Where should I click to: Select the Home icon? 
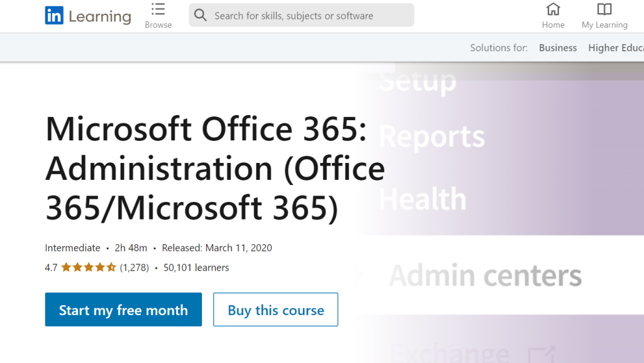553,10
